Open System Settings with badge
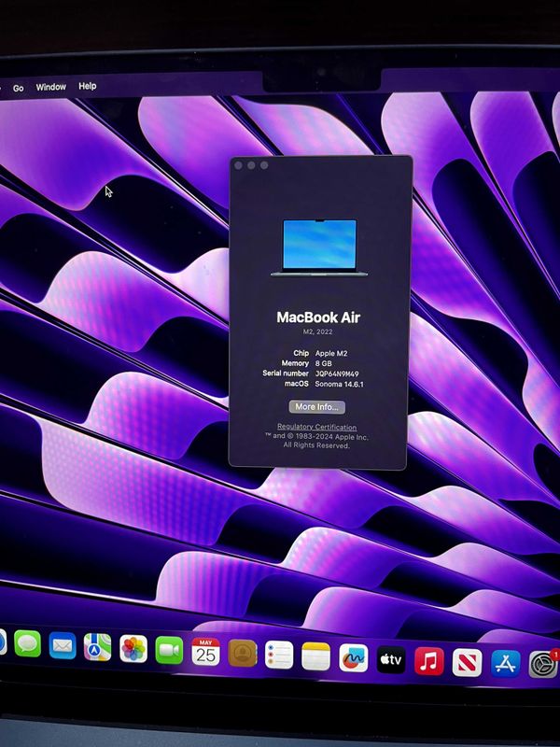560x747 pixels. coord(543,664)
